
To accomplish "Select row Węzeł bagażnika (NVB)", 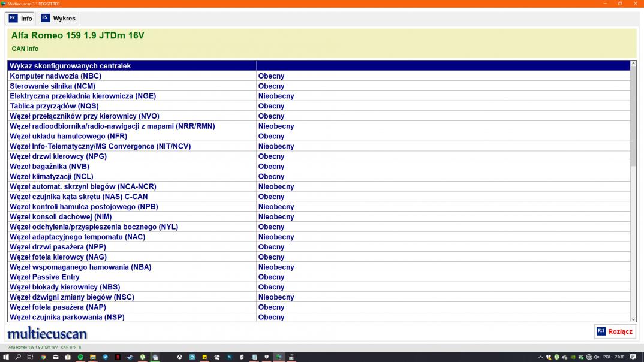I will coord(319,166).
